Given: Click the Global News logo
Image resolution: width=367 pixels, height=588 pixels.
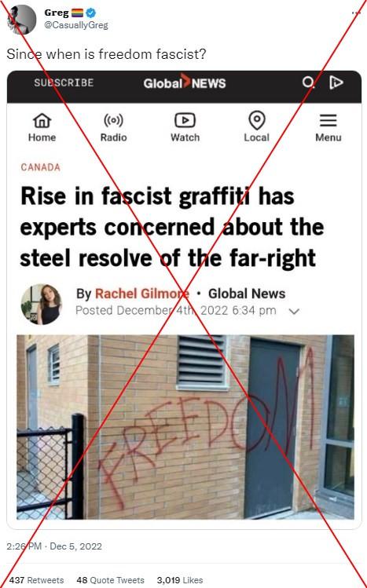Looking at the screenshot, I should point(185,82).
